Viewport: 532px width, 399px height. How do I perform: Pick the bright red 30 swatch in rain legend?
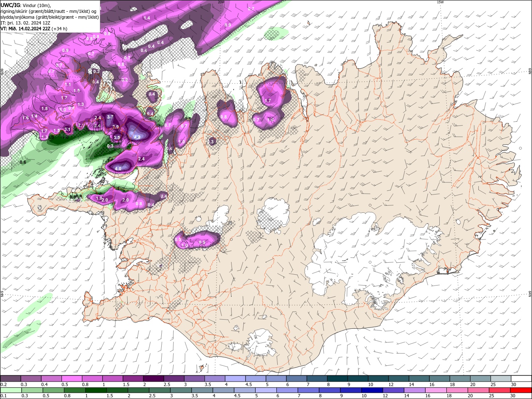click(521, 390)
